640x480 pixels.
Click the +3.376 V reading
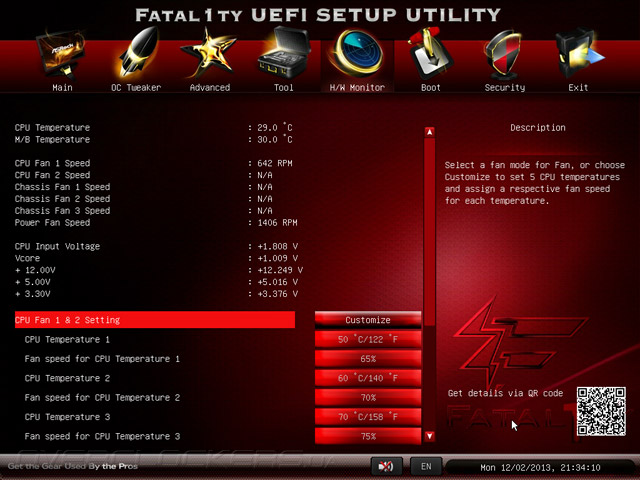278,294
